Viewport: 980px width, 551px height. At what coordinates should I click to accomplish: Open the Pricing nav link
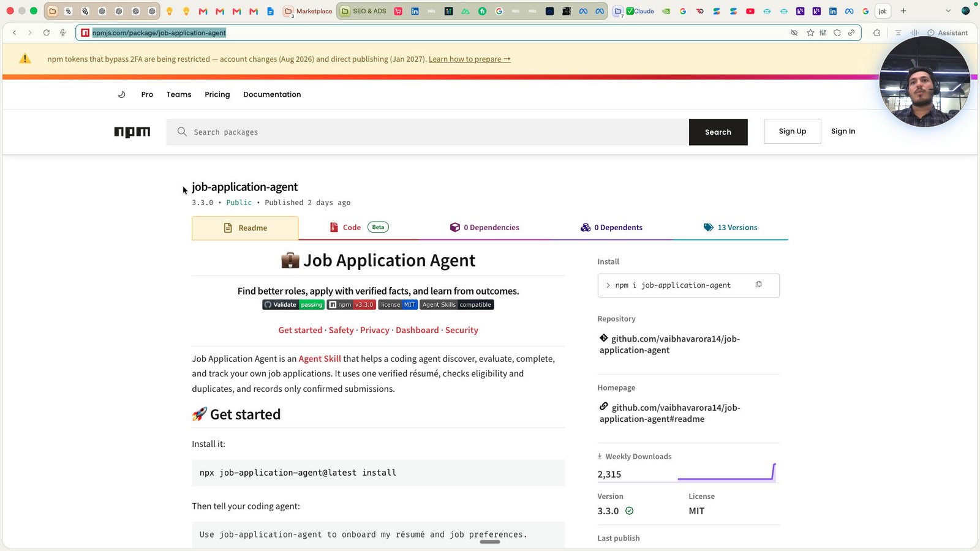pos(217,94)
